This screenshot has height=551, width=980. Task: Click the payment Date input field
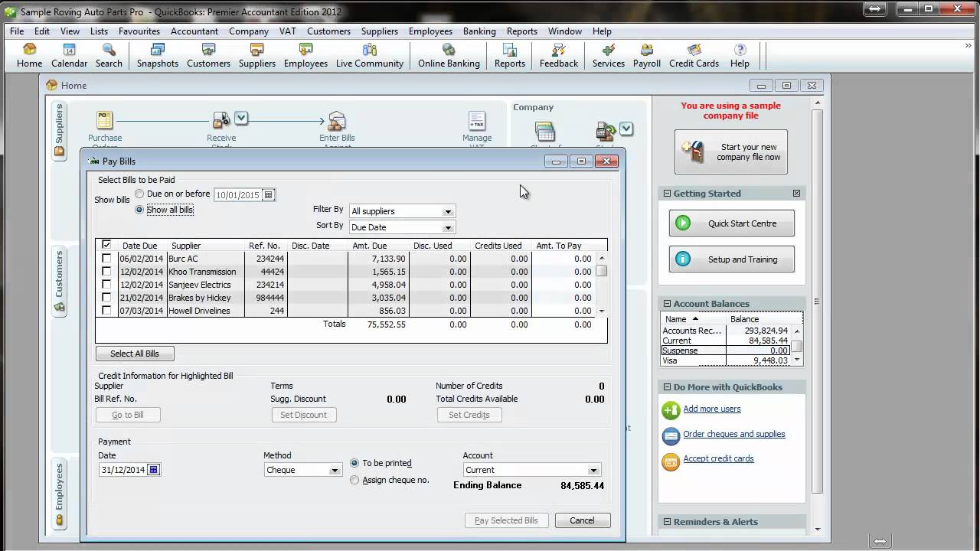122,470
